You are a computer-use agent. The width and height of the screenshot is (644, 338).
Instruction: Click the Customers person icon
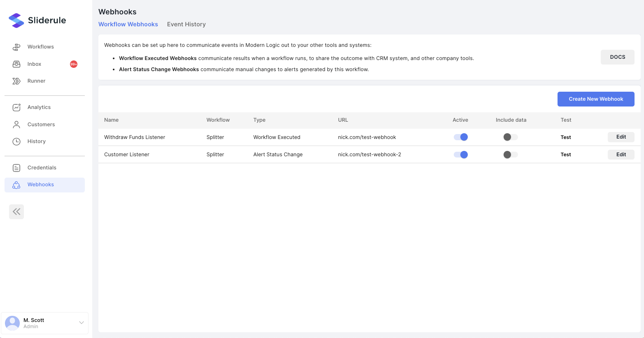[16, 125]
